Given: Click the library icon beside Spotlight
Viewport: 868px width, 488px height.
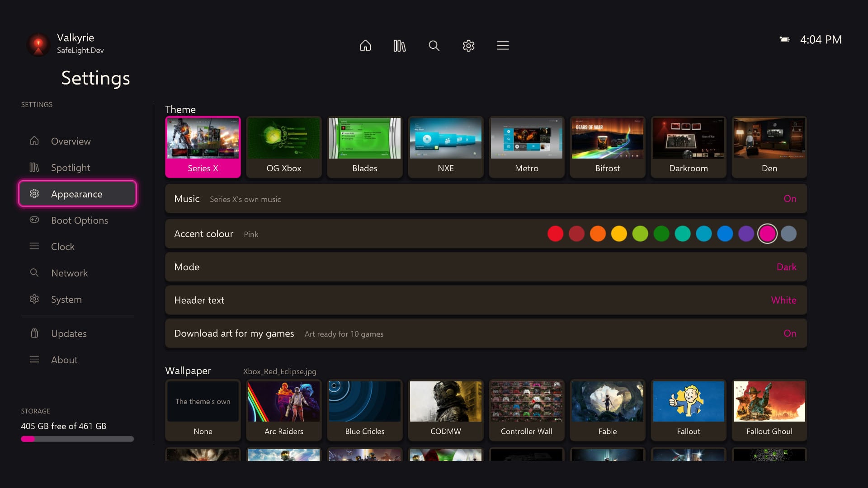Looking at the screenshot, I should pyautogui.click(x=34, y=167).
